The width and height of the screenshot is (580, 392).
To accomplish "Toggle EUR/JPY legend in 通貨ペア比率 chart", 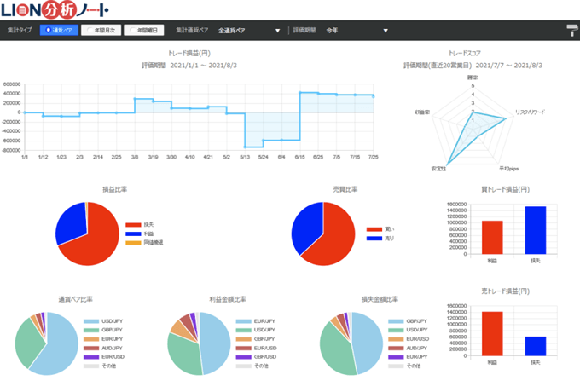I will pos(103,339).
